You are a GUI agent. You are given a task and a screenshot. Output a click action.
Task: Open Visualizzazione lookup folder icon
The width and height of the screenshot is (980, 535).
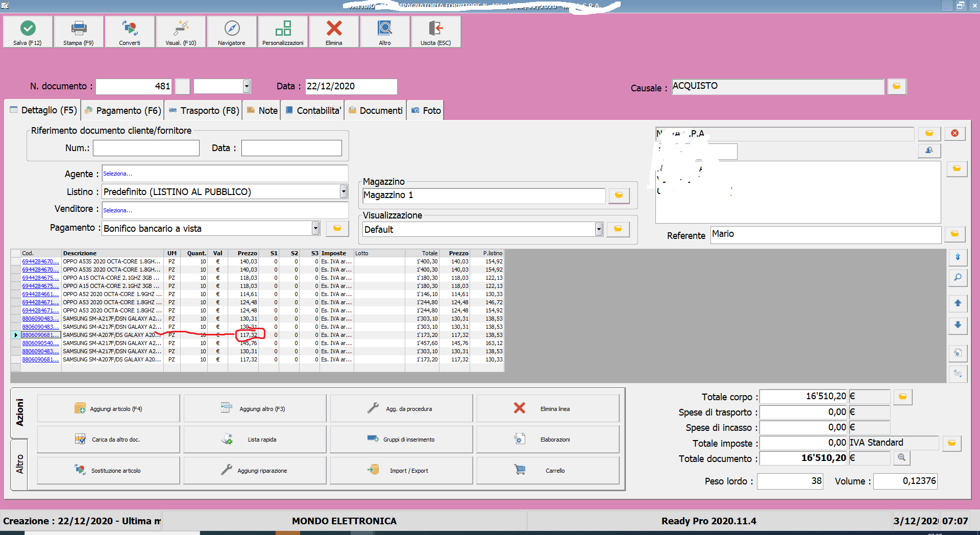[x=618, y=229]
